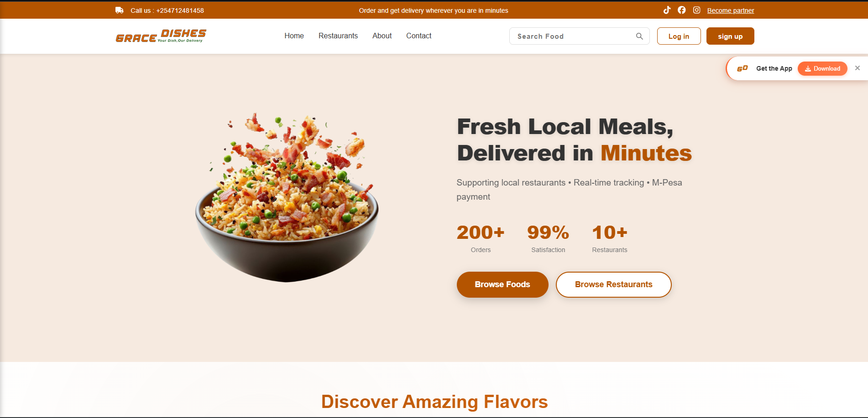
Task: Click the Browse Foods button
Action: click(502, 284)
